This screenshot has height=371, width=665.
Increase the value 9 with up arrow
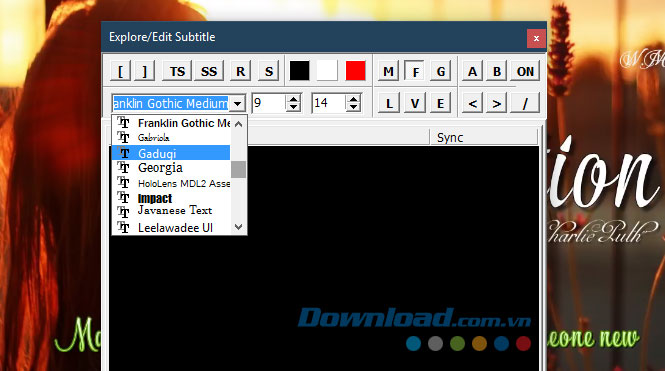293,99
